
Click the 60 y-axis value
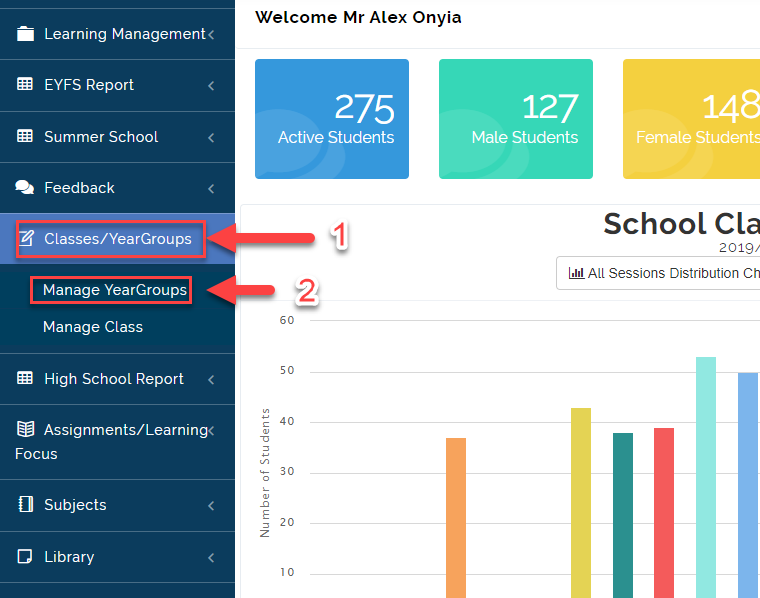pos(287,320)
